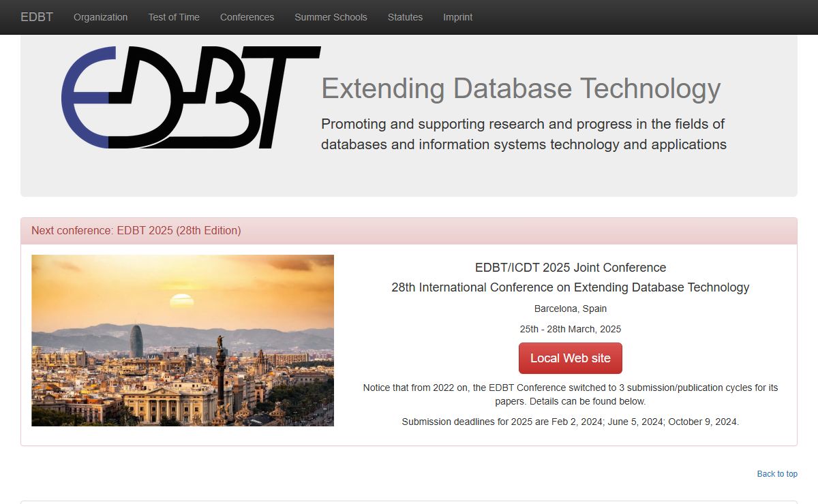Screen dimensions: 818x504
Task: Open the Imprint page
Action: (457, 17)
